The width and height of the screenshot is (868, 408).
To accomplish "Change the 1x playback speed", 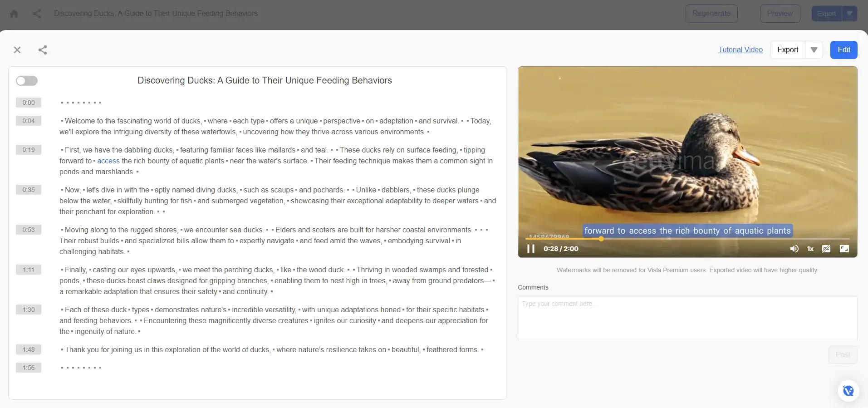I will (810, 249).
